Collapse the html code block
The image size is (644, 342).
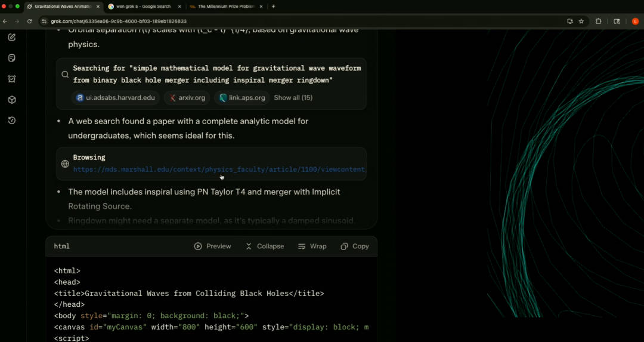pyautogui.click(x=264, y=247)
